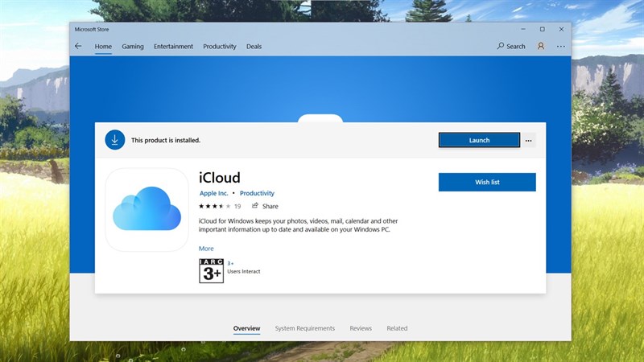Open the System Requirements tab
644x362 pixels.
pyautogui.click(x=305, y=328)
